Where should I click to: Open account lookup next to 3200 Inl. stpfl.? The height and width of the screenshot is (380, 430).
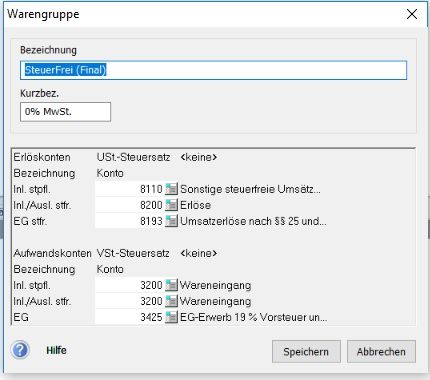tap(171, 285)
